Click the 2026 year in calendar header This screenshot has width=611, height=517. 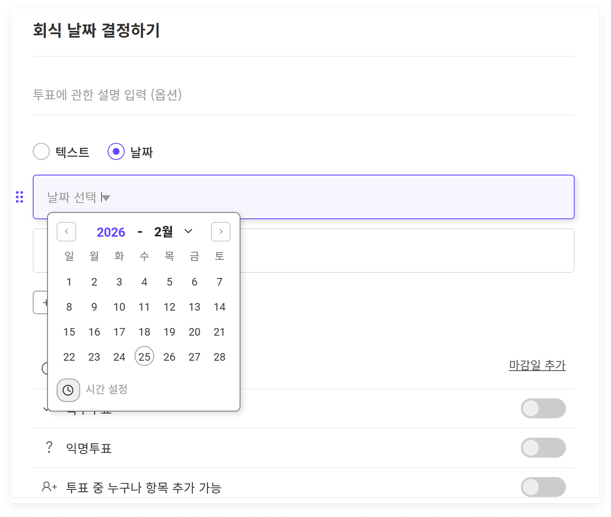click(x=111, y=232)
